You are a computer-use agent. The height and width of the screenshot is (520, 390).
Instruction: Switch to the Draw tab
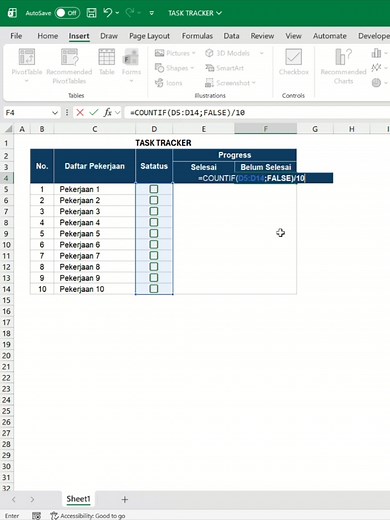coord(109,36)
